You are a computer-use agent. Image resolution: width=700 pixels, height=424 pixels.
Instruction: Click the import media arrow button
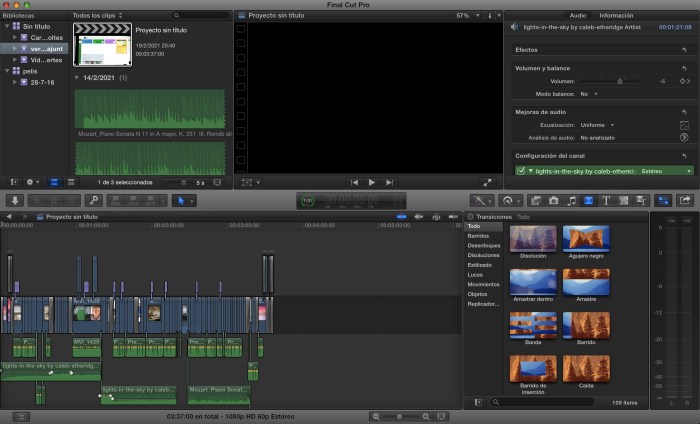point(14,200)
